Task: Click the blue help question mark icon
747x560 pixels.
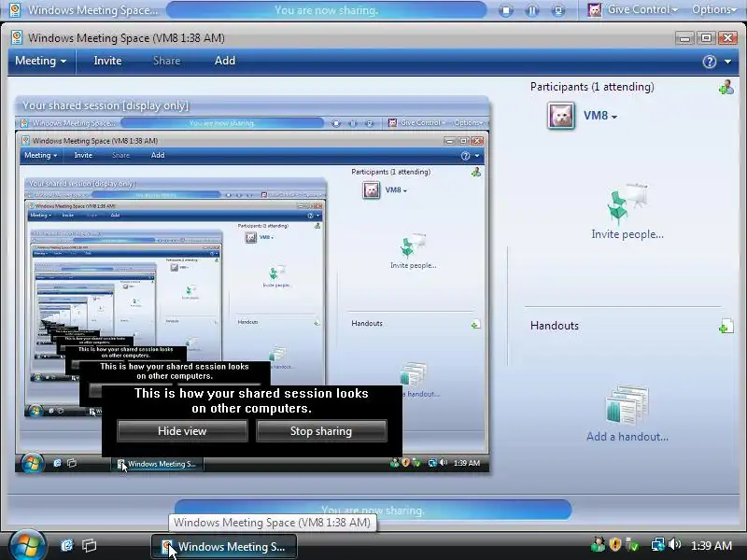Action: (710, 62)
